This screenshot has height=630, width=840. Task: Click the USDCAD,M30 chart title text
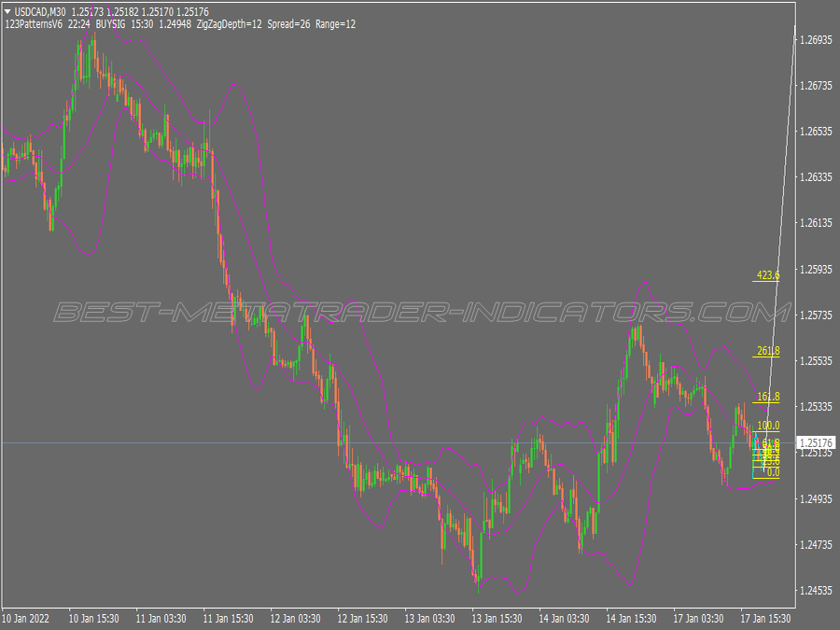(40, 12)
